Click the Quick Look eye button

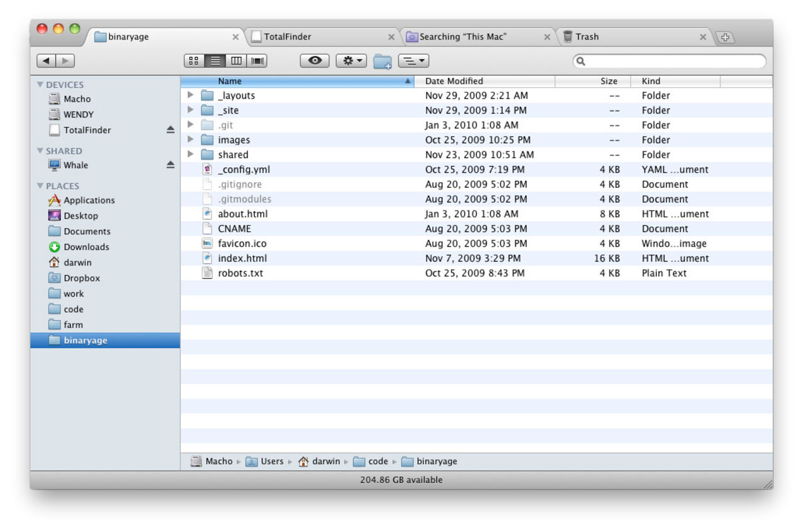pos(315,61)
